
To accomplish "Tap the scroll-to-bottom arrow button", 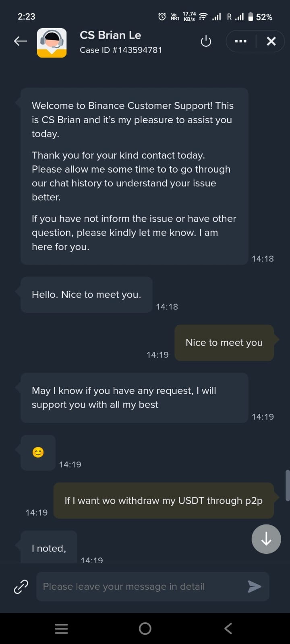I will point(266,539).
